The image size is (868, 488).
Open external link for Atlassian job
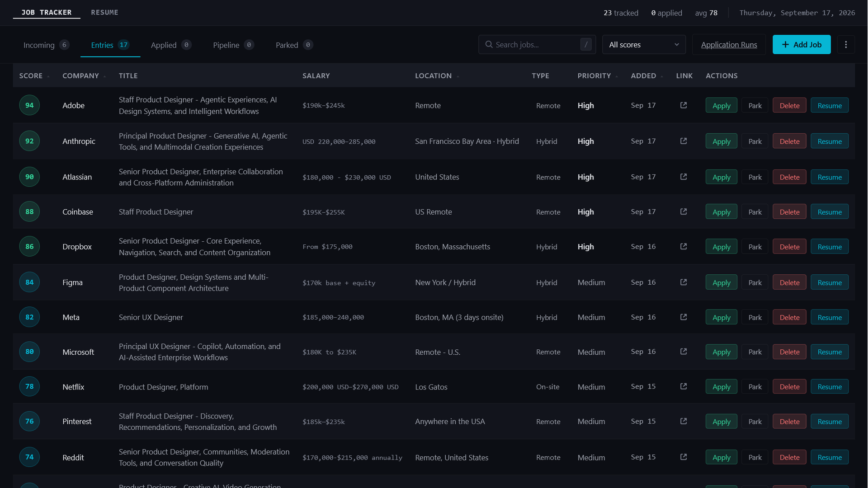coord(684,177)
